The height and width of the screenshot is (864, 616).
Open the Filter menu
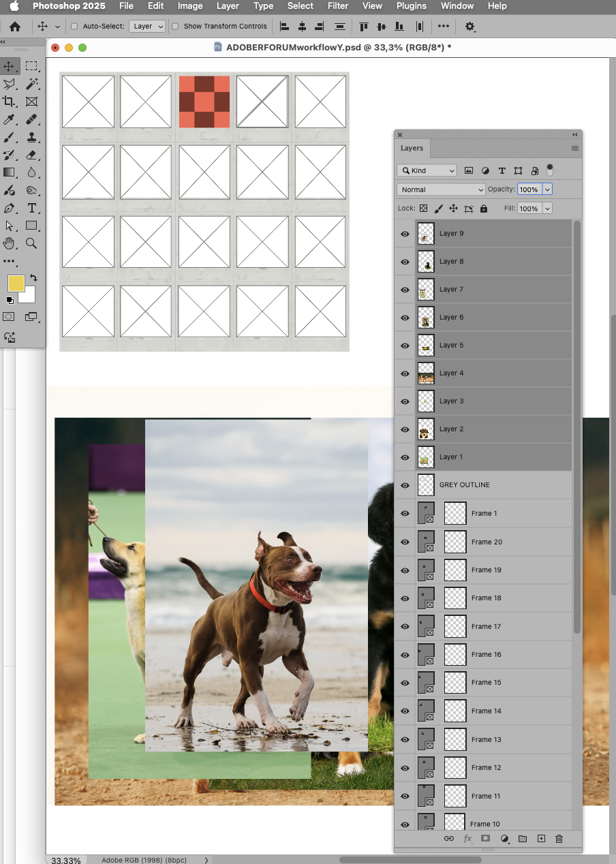337,6
